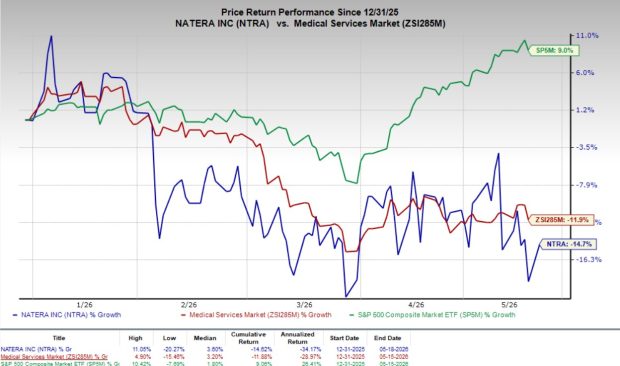Click the NATERA cumulative return '-14.62%'

260,350
